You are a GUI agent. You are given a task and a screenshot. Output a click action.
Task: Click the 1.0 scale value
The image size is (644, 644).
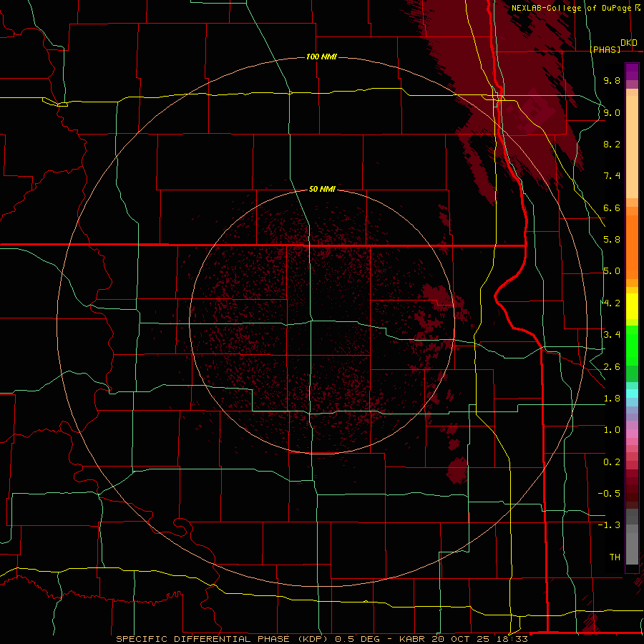click(x=612, y=430)
